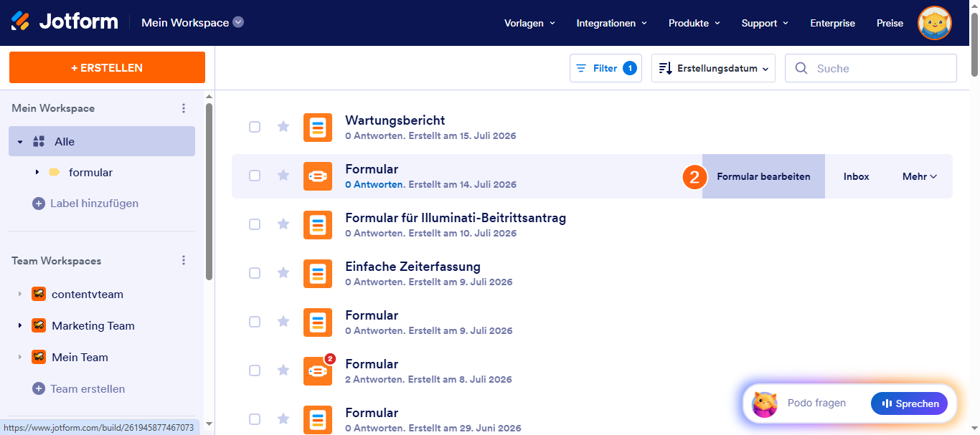Viewport: 980px width, 435px height.
Task: Select checkbox for Formular 8. Juli
Action: coord(255,371)
